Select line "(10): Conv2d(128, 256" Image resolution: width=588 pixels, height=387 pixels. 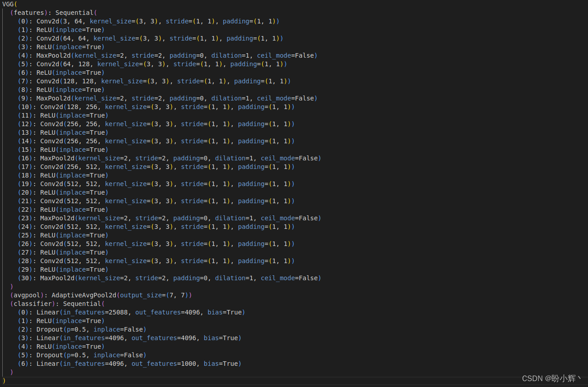pos(156,107)
